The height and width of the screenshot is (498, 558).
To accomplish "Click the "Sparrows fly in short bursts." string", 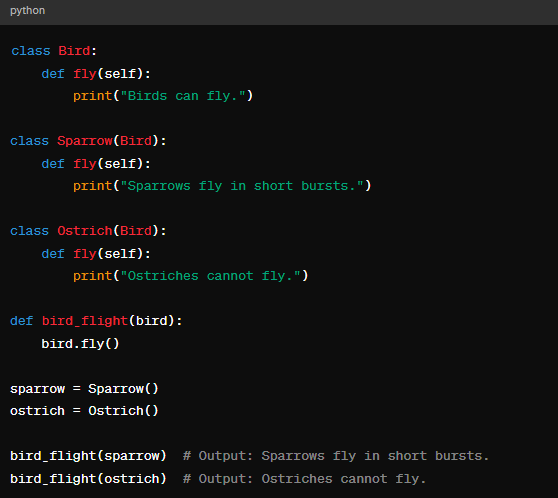I will (242, 186).
